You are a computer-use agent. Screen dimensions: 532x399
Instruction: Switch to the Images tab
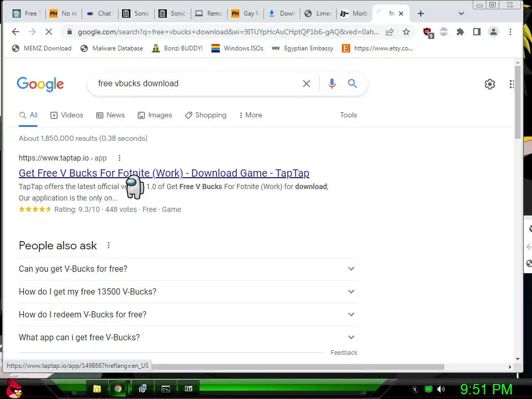155,115
